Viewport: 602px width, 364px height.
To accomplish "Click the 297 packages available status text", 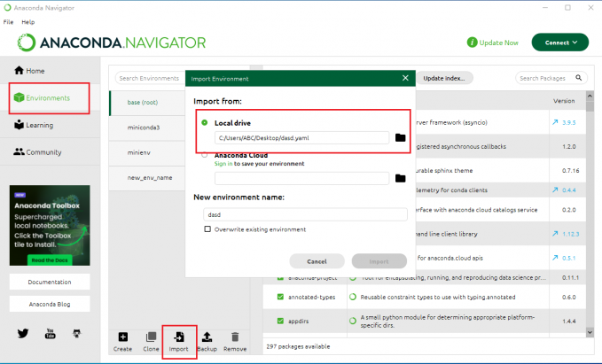I will (298, 346).
